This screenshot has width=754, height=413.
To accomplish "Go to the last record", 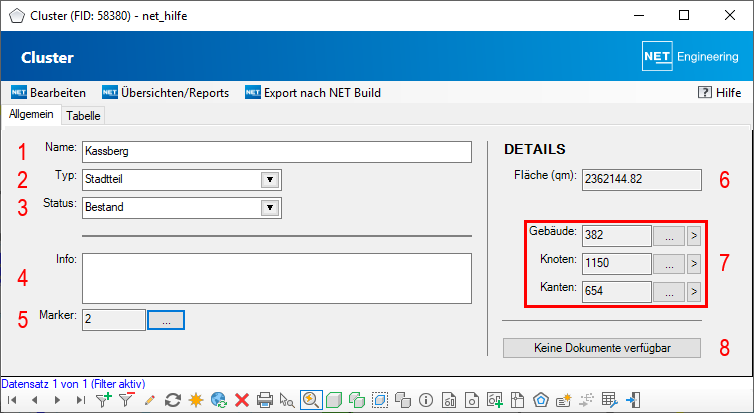I will pyautogui.click(x=82, y=400).
